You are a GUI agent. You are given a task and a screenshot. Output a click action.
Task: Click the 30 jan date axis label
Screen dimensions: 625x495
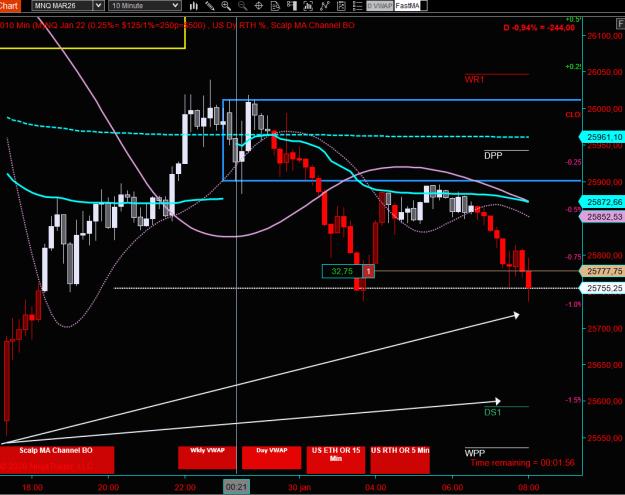pyautogui.click(x=299, y=487)
